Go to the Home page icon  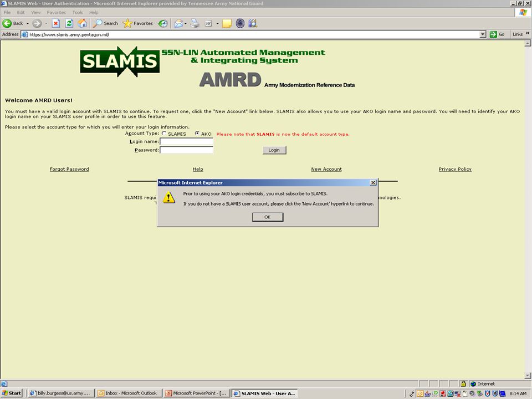click(83, 23)
